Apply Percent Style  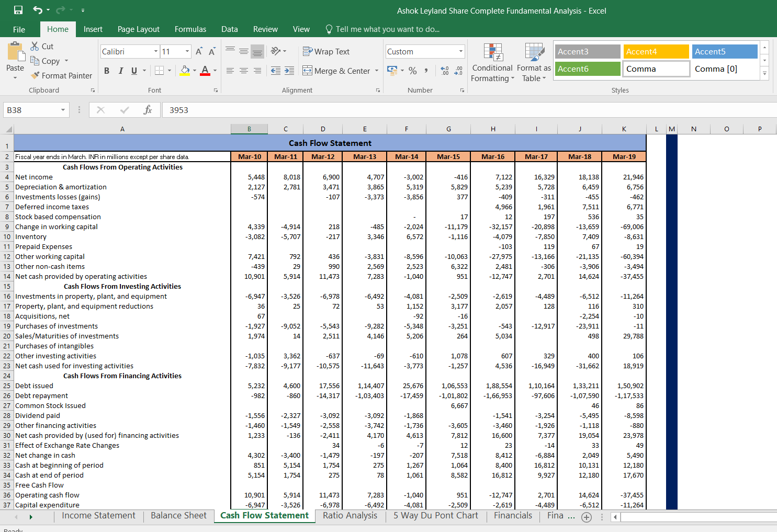pos(413,71)
